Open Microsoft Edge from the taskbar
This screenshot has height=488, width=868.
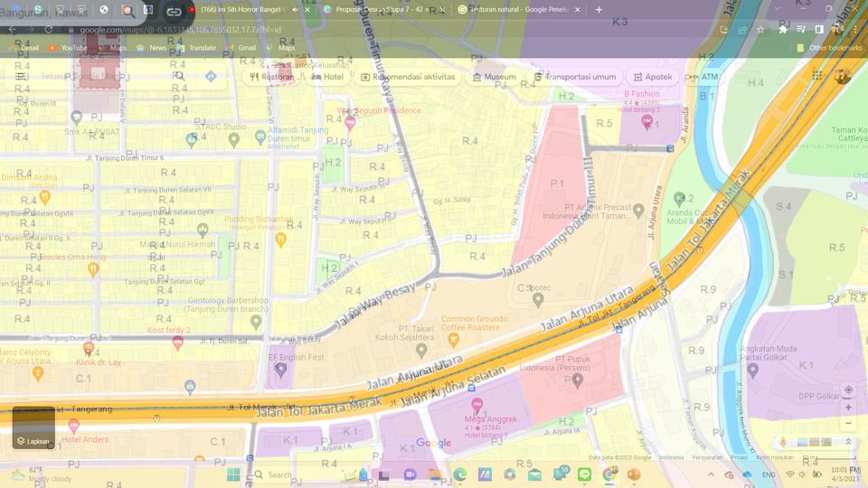point(459,474)
